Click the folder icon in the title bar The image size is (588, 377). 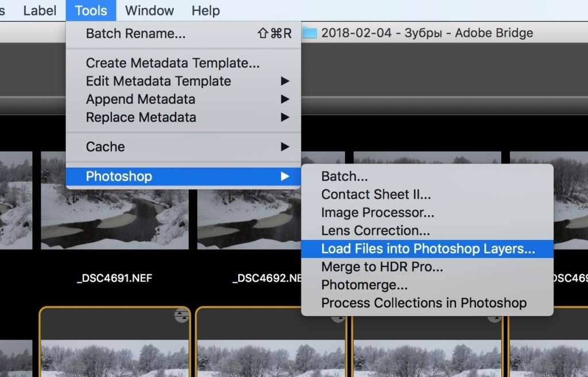click(310, 33)
